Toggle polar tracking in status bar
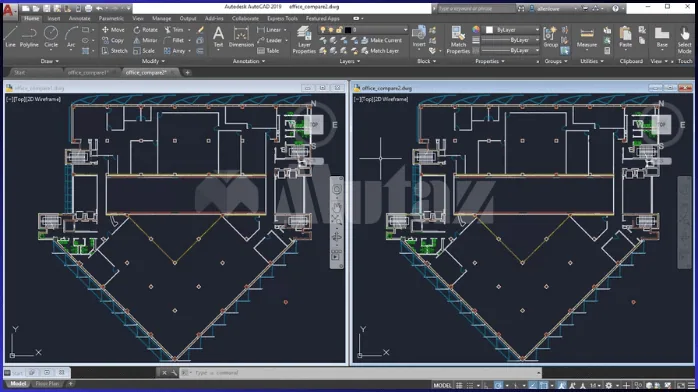This screenshot has width=698, height=392. [498, 385]
